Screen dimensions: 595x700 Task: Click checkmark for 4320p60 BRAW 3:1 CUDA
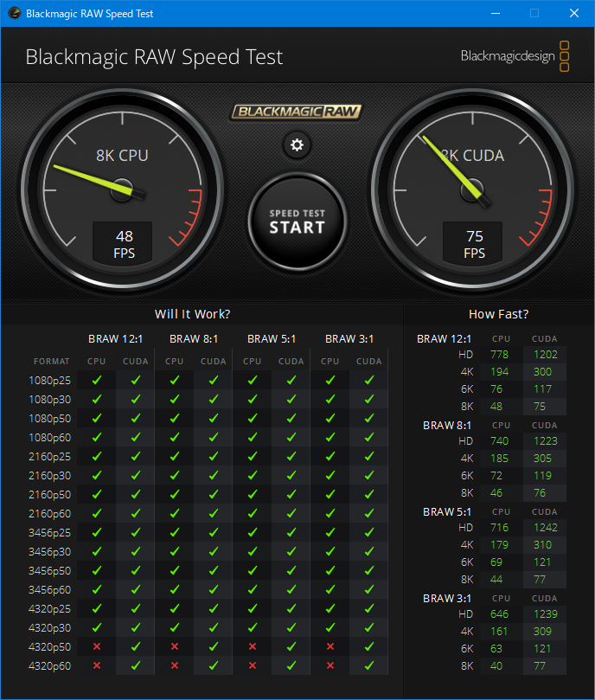coord(369,665)
